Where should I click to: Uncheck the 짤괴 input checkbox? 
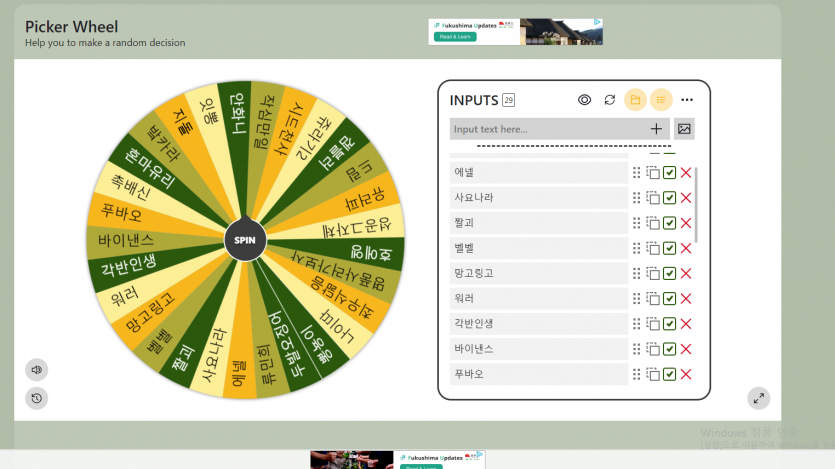click(x=669, y=223)
